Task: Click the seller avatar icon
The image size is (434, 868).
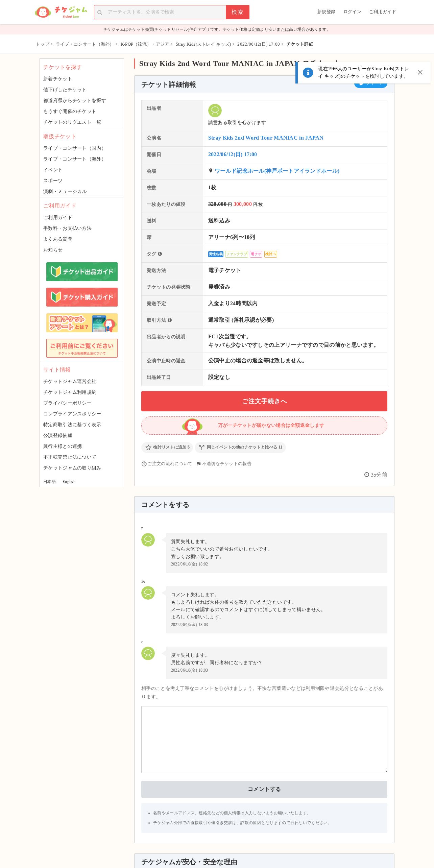Action: point(215,111)
